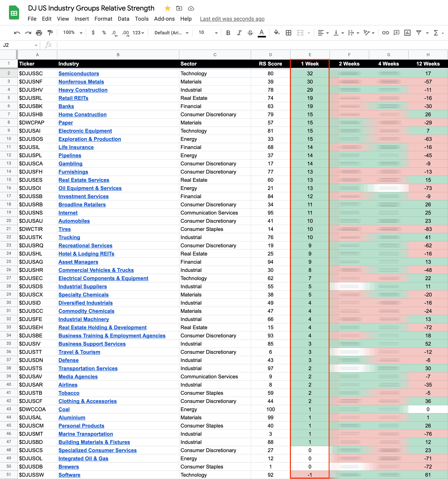
Task: Open the Tools menu
Action: [x=142, y=19]
